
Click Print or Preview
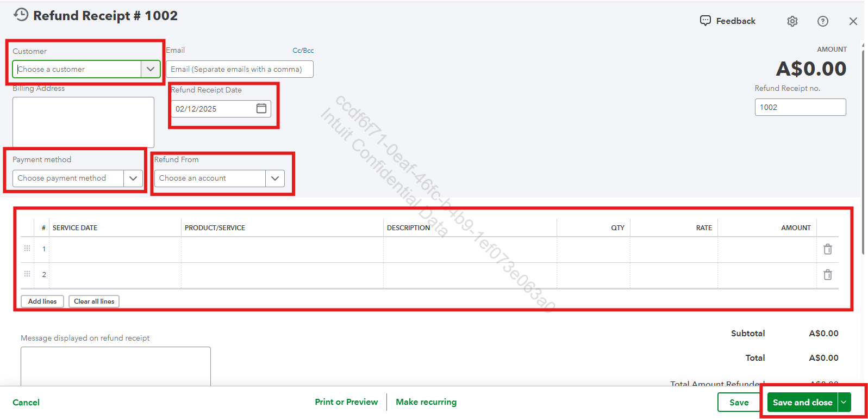click(346, 402)
